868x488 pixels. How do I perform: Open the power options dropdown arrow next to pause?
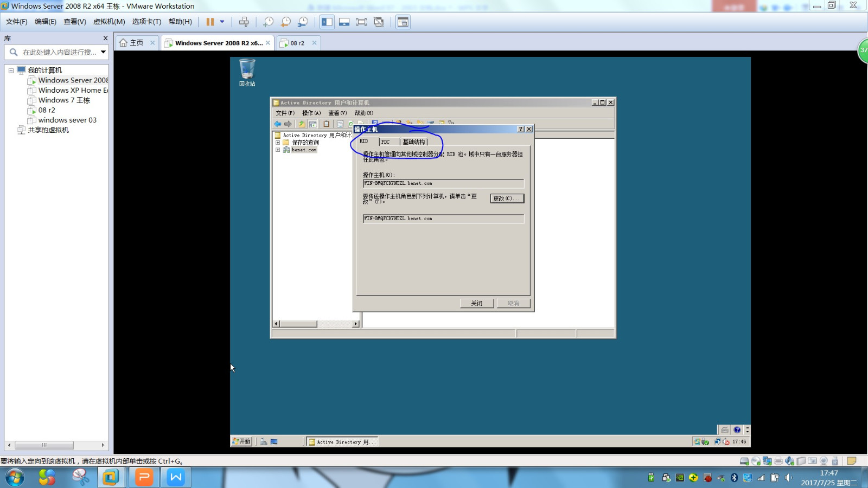point(222,22)
